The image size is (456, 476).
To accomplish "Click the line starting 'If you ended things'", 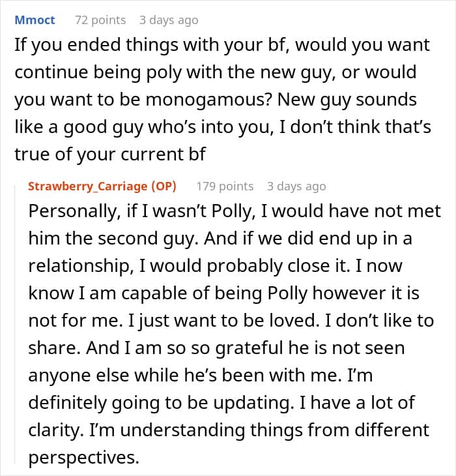I will click(x=222, y=45).
